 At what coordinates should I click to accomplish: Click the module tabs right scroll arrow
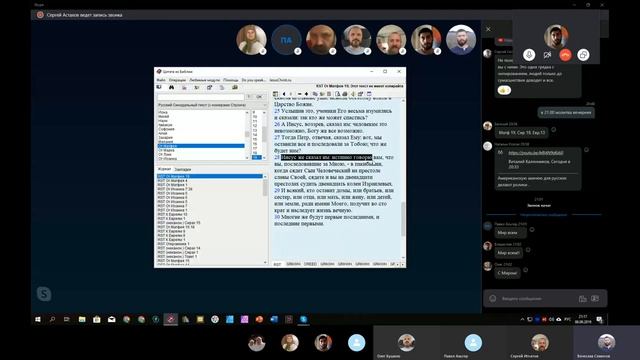[x=402, y=264]
